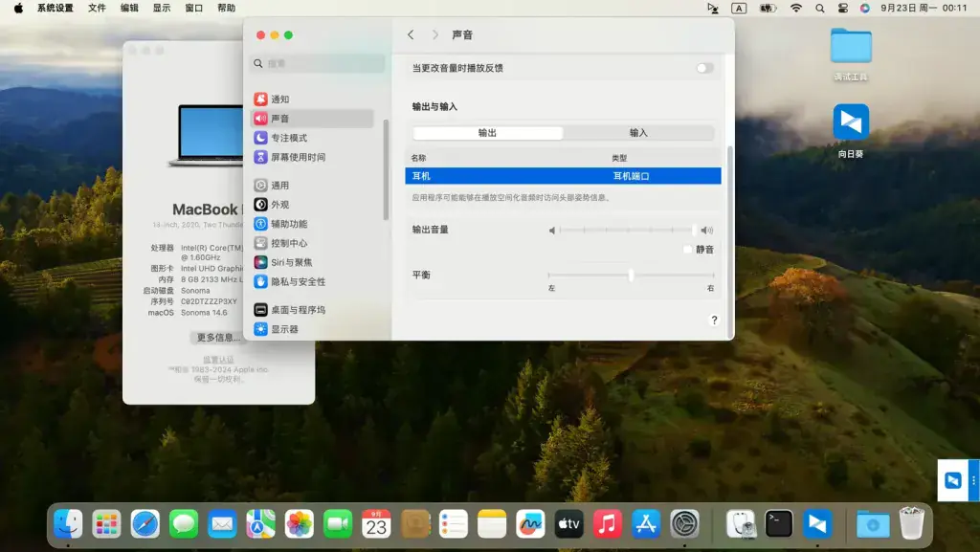Open Trash in the Dock
Screen dimensions: 980x552
912,523
